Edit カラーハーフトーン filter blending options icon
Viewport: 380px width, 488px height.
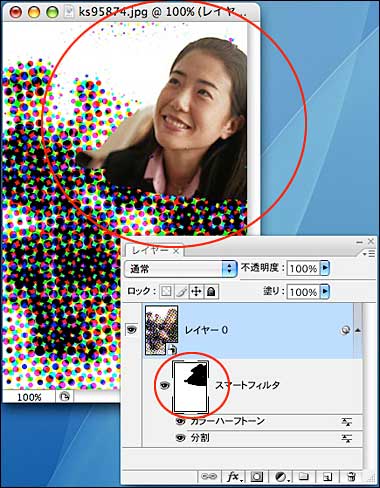(x=347, y=422)
